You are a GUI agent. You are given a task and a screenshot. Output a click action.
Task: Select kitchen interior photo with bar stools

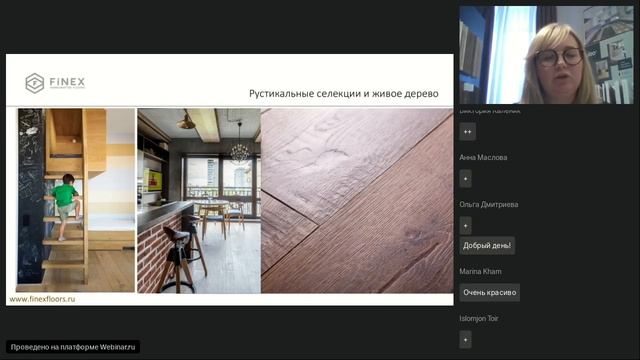click(x=199, y=200)
